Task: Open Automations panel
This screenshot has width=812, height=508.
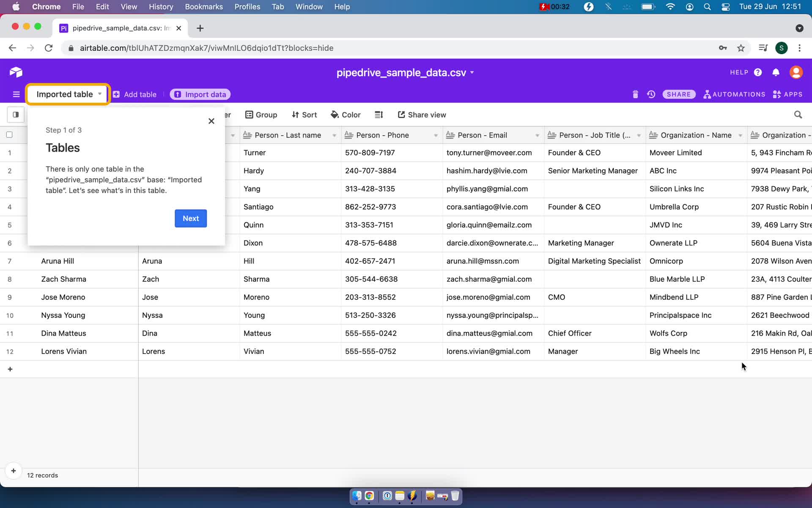Action: pos(734,94)
